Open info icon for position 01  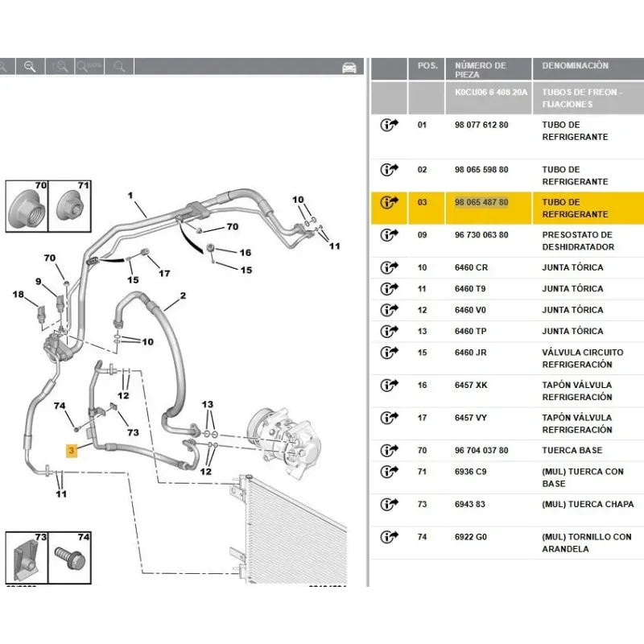389,126
